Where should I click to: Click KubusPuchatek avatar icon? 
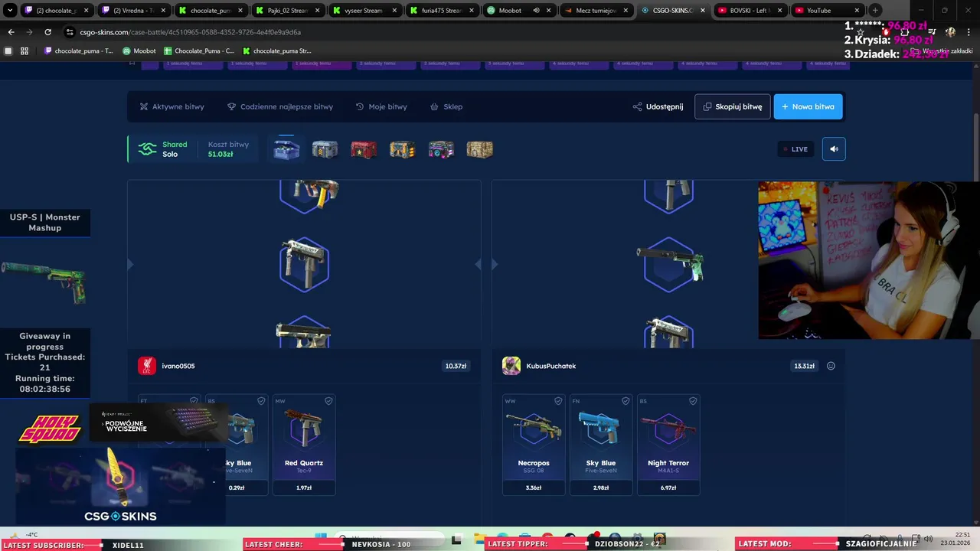(x=511, y=366)
